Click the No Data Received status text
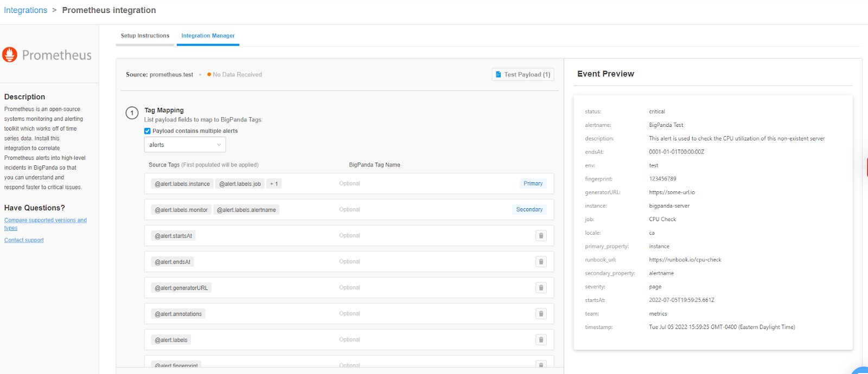The width and height of the screenshot is (868, 374). pyautogui.click(x=237, y=75)
